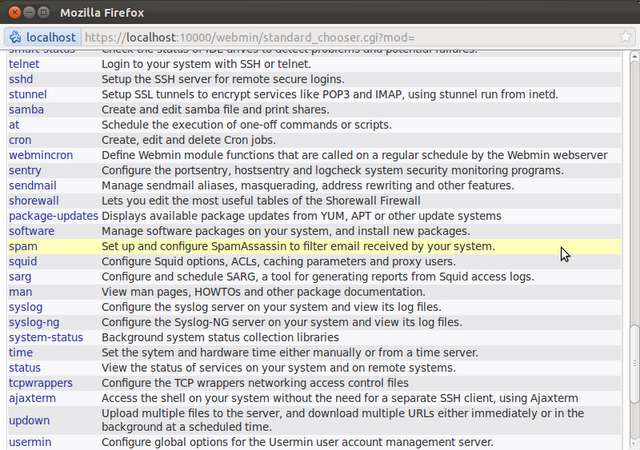Click 'Set the sytem and hardware time' text
The image size is (640, 450).
[x=290, y=352]
